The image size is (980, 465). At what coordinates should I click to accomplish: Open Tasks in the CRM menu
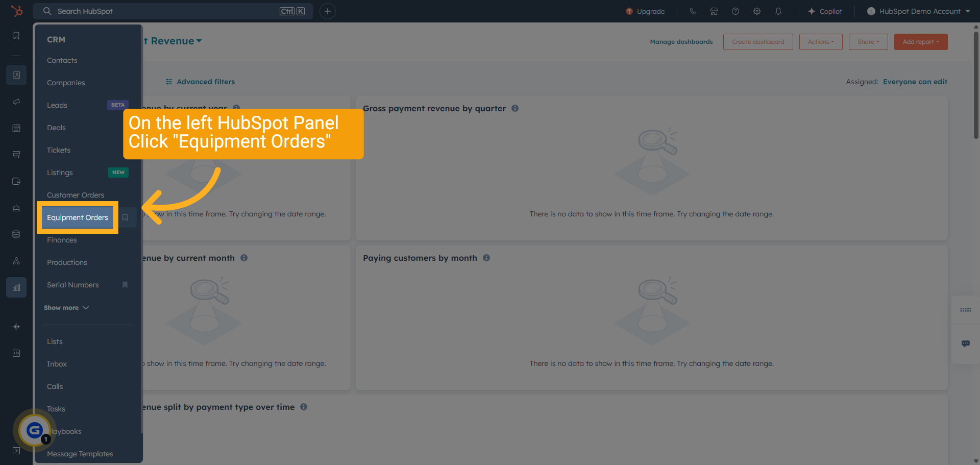[x=56, y=409]
